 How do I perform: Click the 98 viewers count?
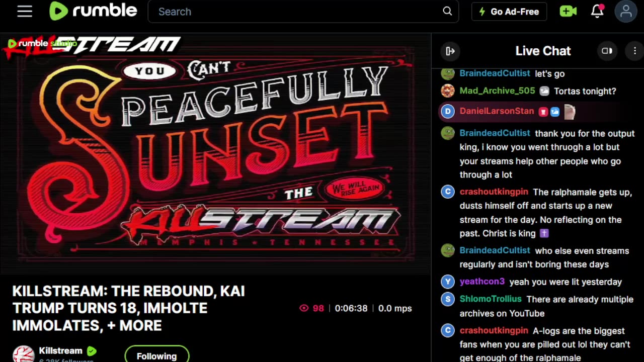click(x=318, y=308)
